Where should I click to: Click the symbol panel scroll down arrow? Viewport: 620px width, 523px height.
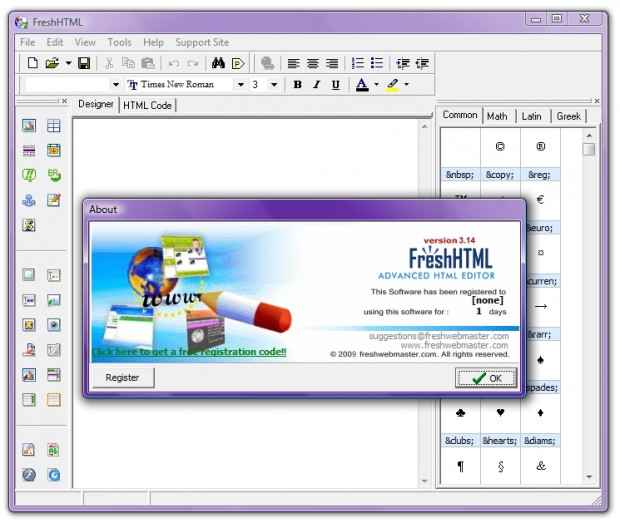tap(589, 477)
